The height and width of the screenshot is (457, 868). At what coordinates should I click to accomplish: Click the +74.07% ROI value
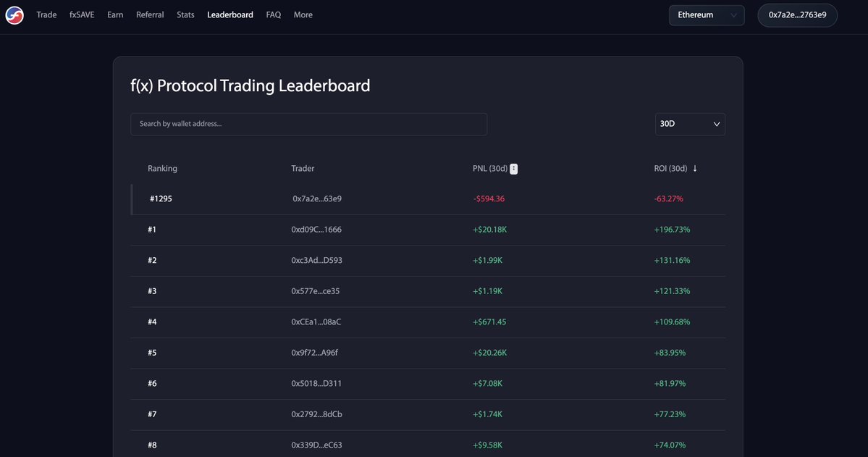click(670, 445)
